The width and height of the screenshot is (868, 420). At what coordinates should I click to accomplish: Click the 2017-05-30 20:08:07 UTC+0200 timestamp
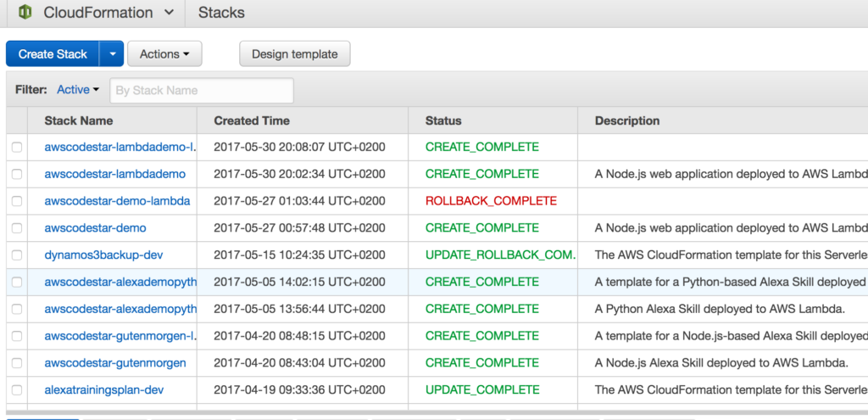click(299, 147)
